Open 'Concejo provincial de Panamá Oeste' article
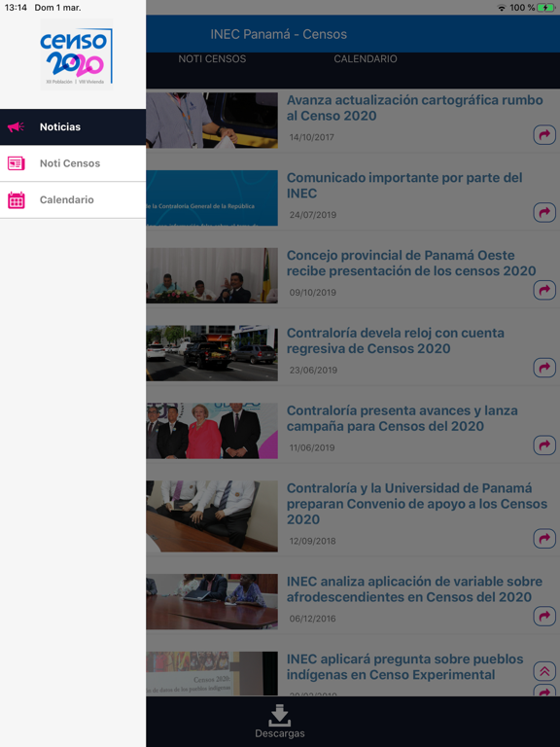The height and width of the screenshot is (747, 560). (411, 263)
